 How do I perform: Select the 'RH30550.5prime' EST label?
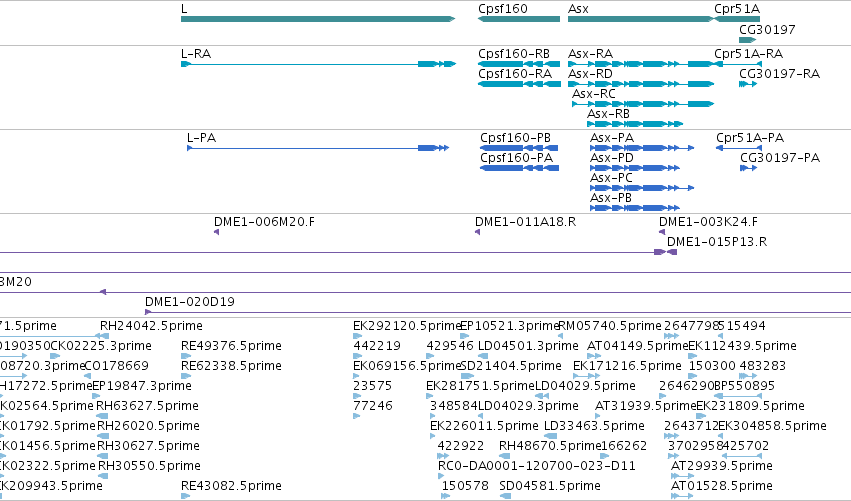tap(149, 467)
